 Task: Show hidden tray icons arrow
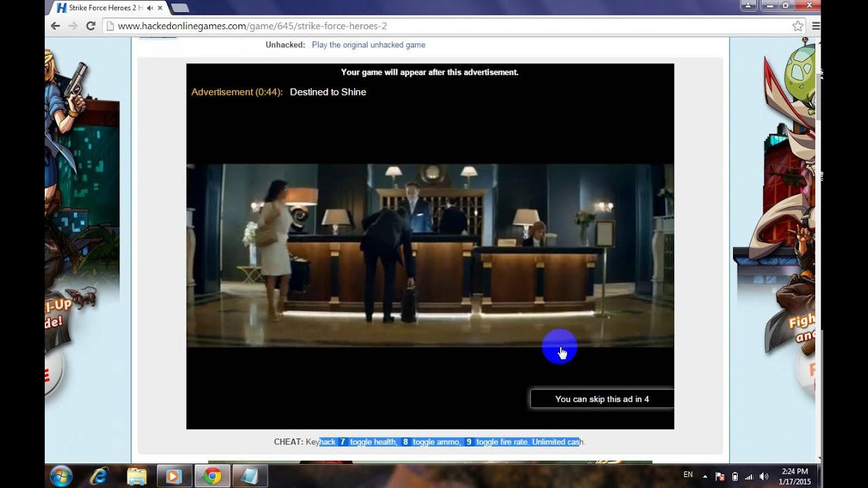point(705,476)
